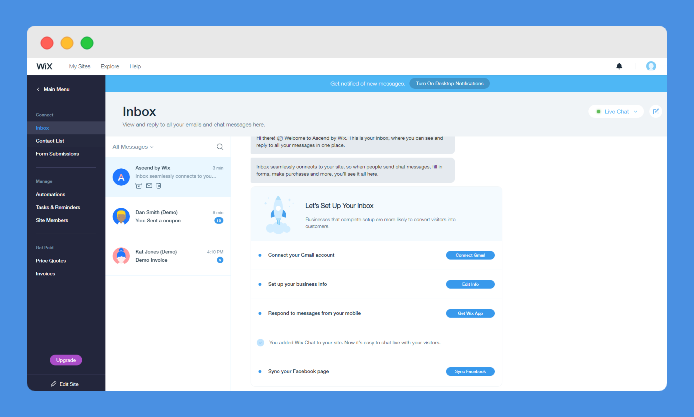Click the Edit Info button
The height and width of the screenshot is (417, 694).
click(470, 284)
